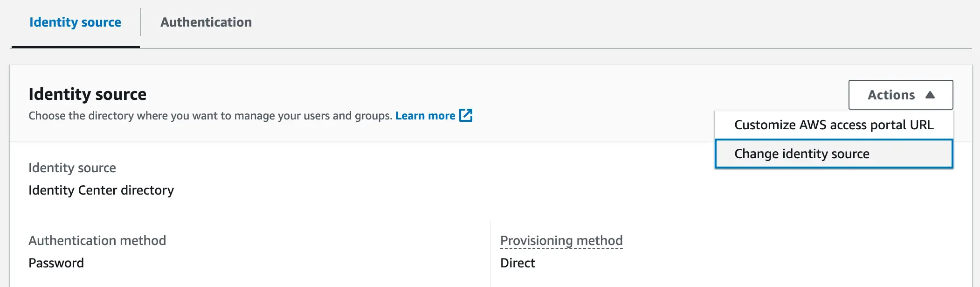
Task: Click the Identity Center directory value
Action: pos(101,190)
